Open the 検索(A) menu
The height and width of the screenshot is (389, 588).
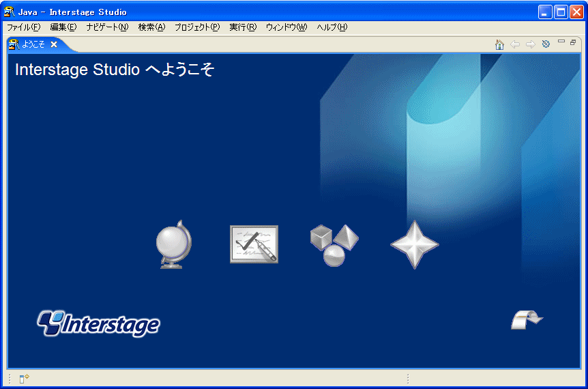[151, 27]
